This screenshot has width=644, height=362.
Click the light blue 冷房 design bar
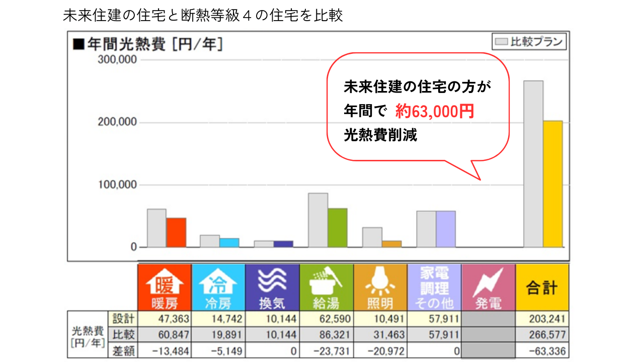tap(229, 242)
